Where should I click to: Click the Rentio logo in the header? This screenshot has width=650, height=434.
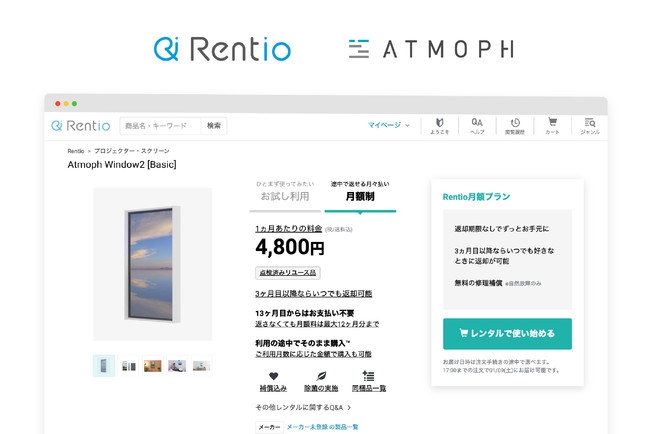[81, 125]
